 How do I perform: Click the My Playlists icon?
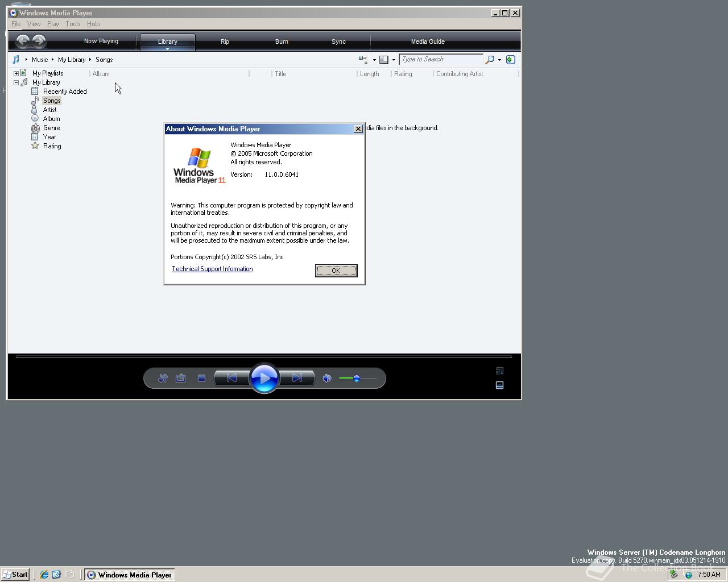(24, 73)
